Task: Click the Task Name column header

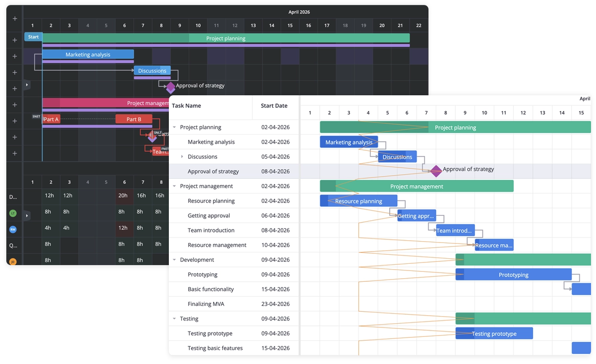Action: click(x=210, y=106)
